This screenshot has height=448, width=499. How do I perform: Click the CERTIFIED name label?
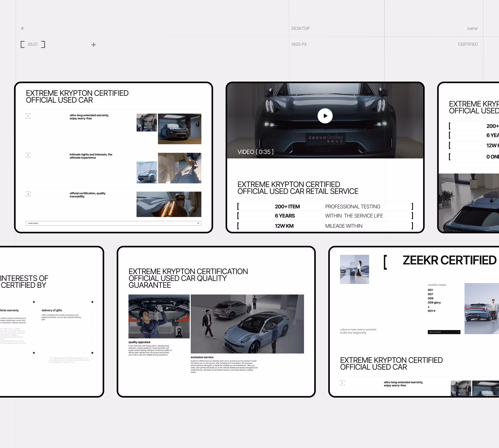click(468, 44)
